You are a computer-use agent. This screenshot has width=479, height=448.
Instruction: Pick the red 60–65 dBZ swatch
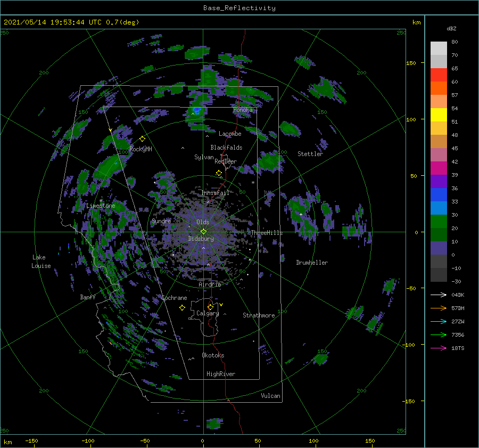tap(439, 75)
